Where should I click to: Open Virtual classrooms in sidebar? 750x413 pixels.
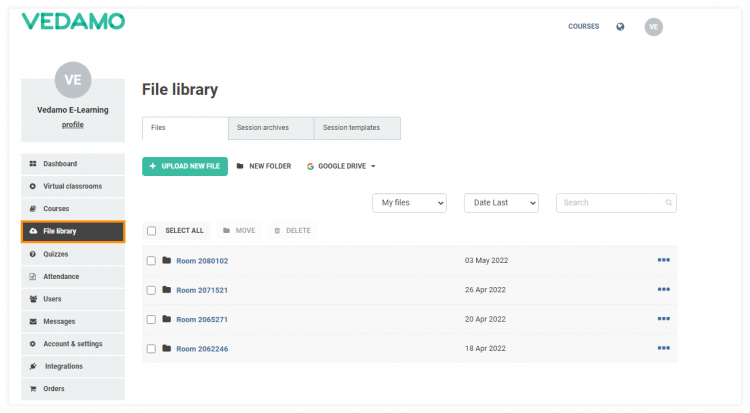point(72,186)
